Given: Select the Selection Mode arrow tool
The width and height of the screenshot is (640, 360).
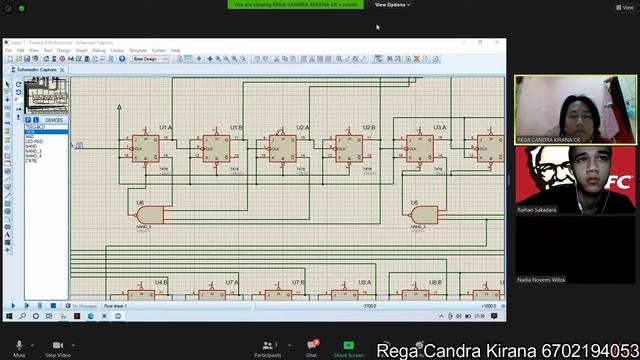Looking at the screenshot, I should coord(7,84).
